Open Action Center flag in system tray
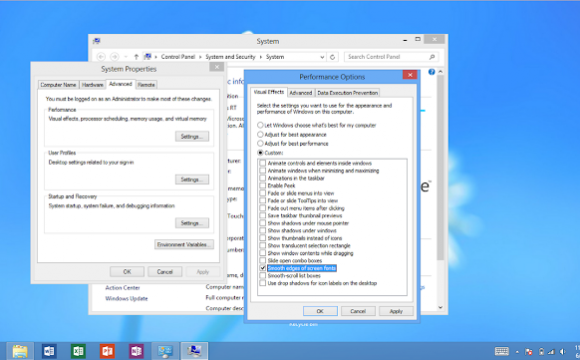 [x=529, y=351]
